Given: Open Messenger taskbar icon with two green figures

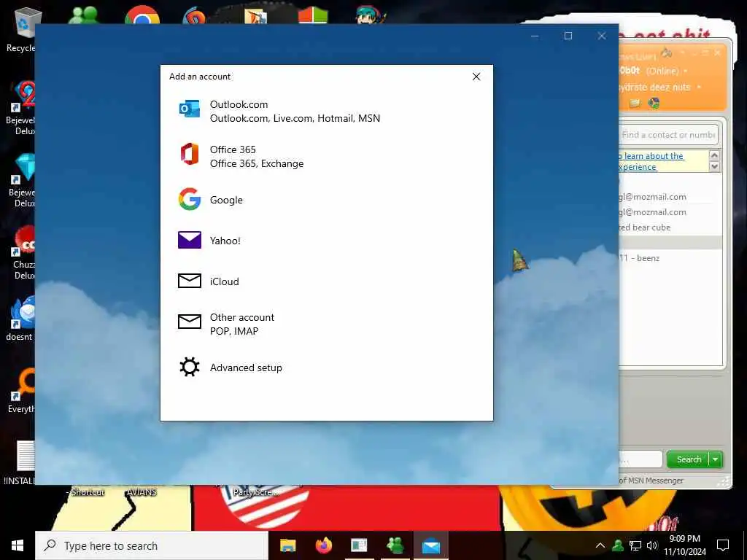Looking at the screenshot, I should [x=395, y=545].
